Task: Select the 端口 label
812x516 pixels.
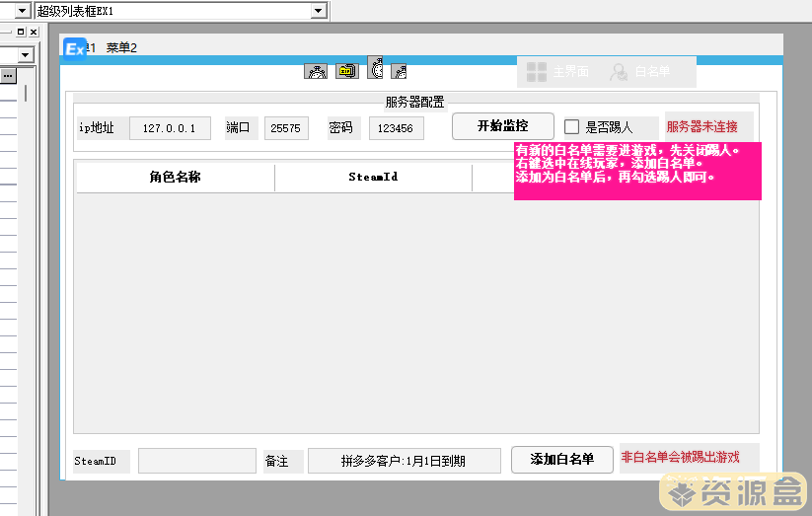Action: coord(242,128)
